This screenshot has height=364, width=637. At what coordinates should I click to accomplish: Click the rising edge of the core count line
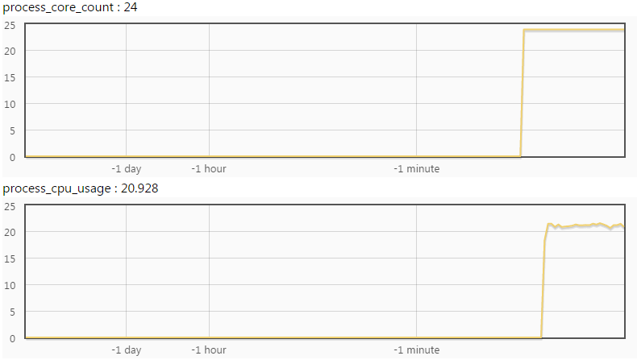[x=523, y=93]
